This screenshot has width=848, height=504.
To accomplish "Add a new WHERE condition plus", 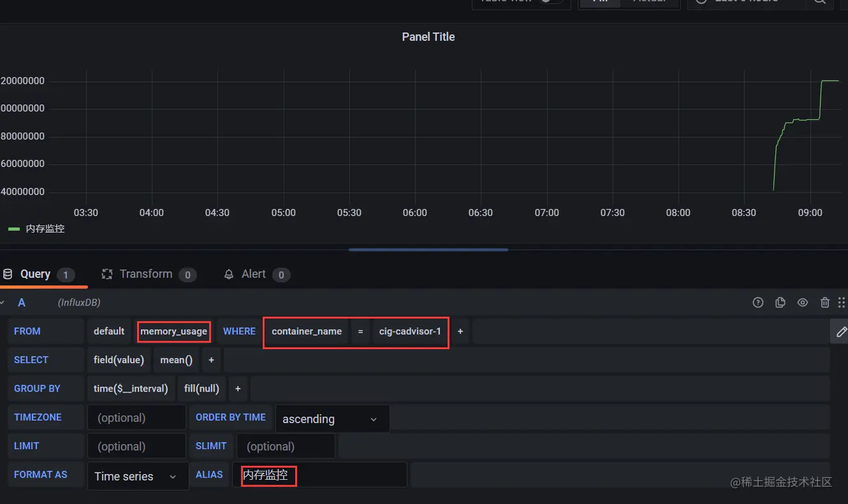I will [460, 331].
